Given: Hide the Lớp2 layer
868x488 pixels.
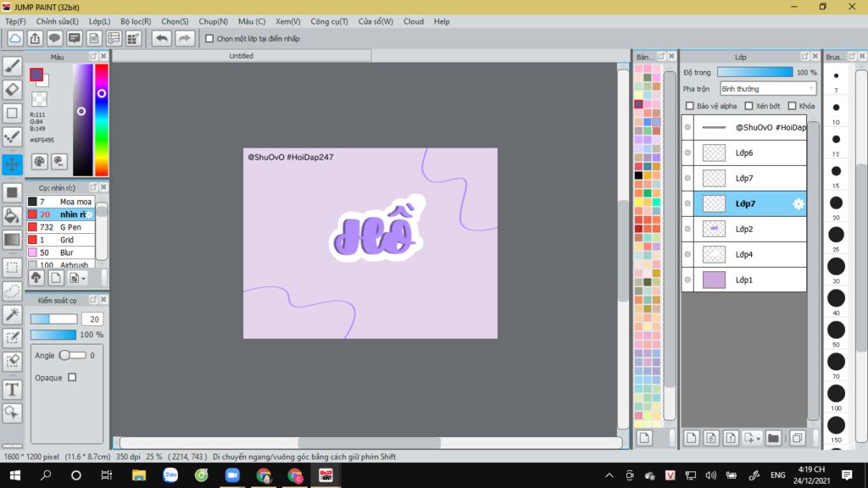Looking at the screenshot, I should [687, 229].
